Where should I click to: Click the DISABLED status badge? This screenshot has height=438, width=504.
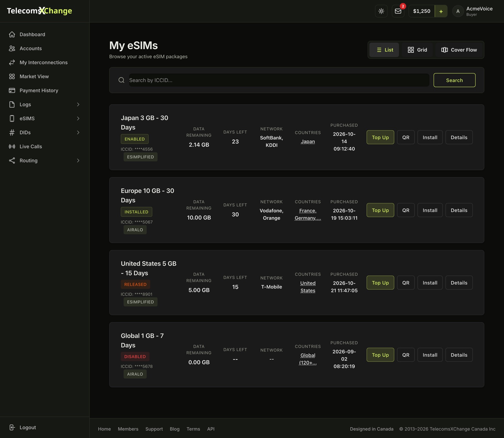point(135,357)
